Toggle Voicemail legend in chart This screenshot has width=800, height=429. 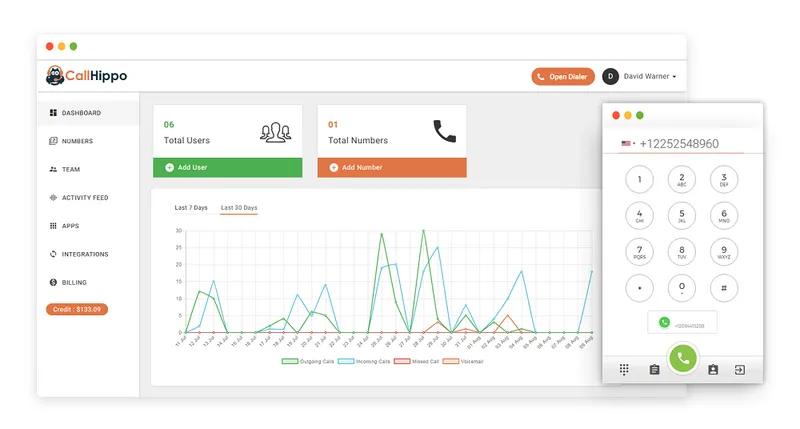pyautogui.click(x=463, y=361)
